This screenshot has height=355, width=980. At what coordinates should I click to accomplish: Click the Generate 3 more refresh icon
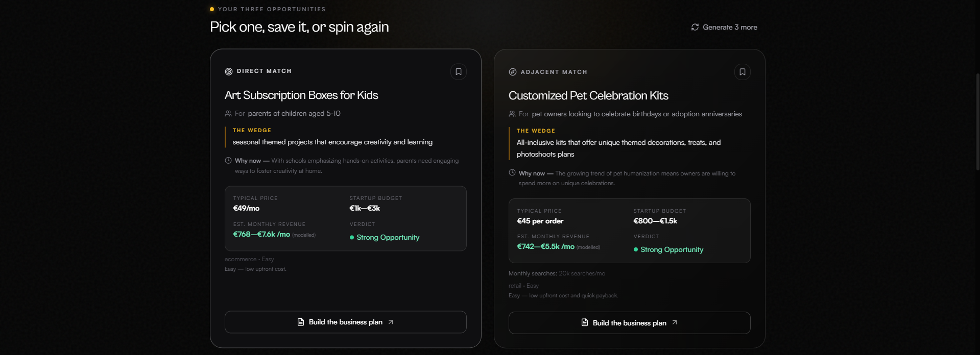pyautogui.click(x=695, y=27)
